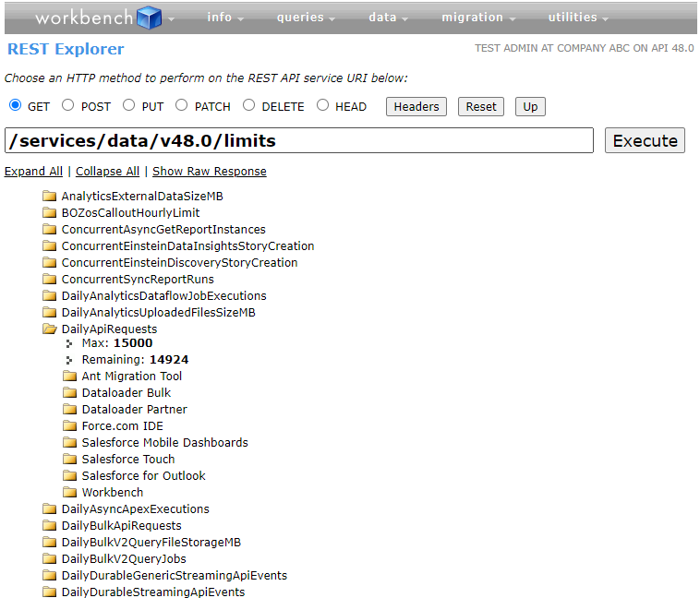Click the DailyAsyncApexExecutions label

135,508
